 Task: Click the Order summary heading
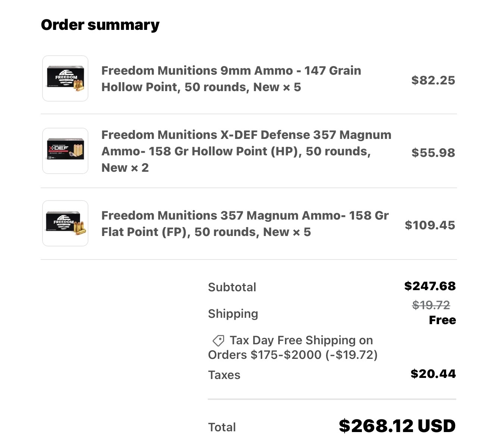pos(100,25)
